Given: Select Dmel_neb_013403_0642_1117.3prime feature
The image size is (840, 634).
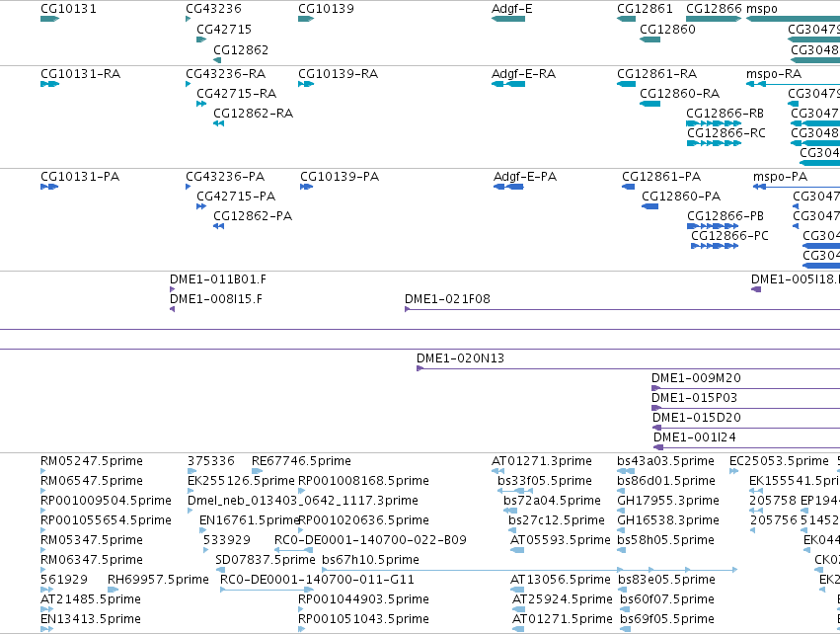Looking at the screenshot, I should tap(303, 501).
